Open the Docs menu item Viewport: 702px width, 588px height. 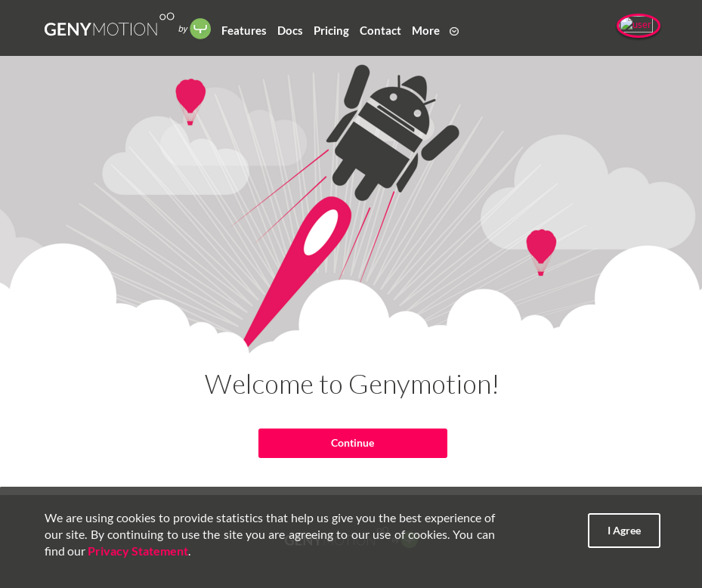coord(289,31)
